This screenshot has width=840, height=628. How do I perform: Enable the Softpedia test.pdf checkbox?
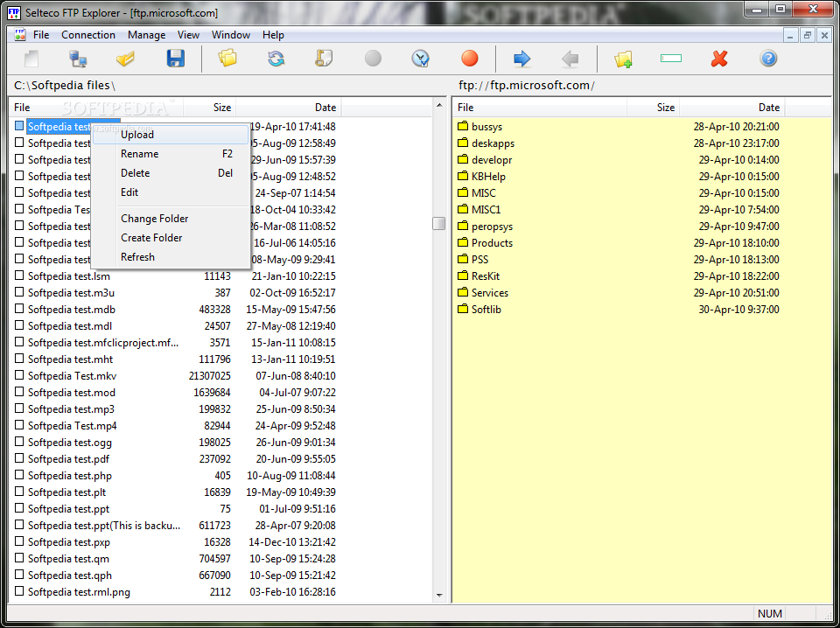(x=19, y=458)
